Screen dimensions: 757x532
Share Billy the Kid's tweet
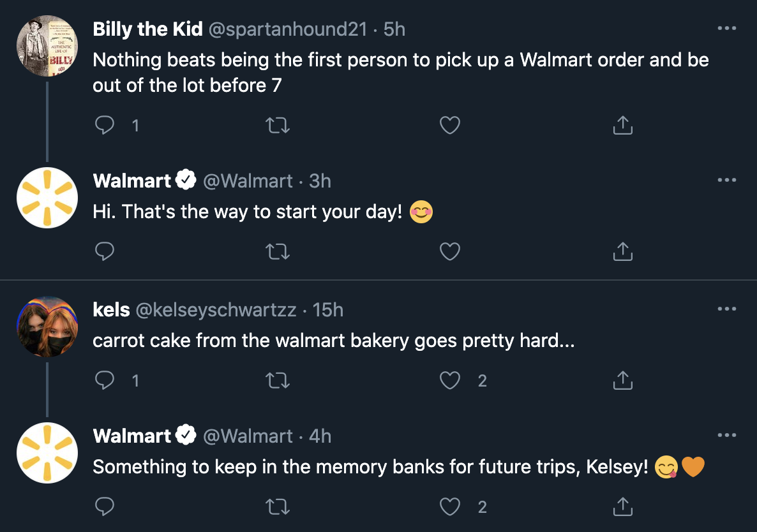(x=622, y=126)
